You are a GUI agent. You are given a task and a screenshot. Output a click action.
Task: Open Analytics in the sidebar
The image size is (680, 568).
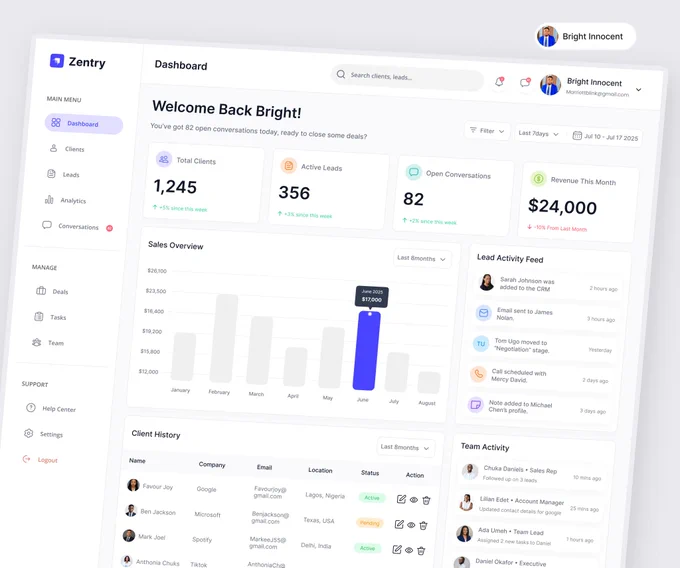65,200
